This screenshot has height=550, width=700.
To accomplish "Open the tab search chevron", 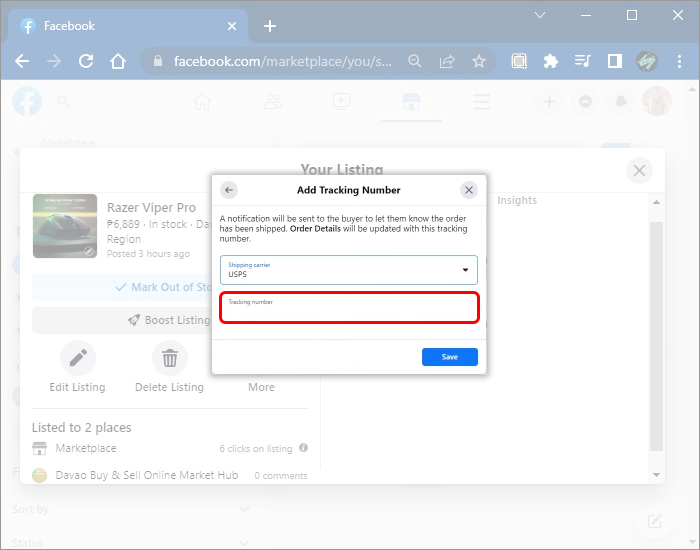I will pyautogui.click(x=540, y=15).
